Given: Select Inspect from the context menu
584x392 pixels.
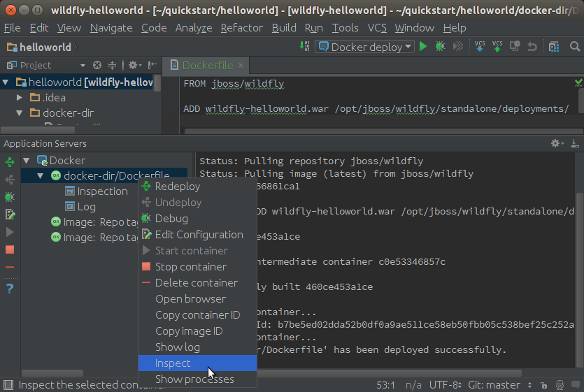Looking at the screenshot, I should click(x=173, y=363).
